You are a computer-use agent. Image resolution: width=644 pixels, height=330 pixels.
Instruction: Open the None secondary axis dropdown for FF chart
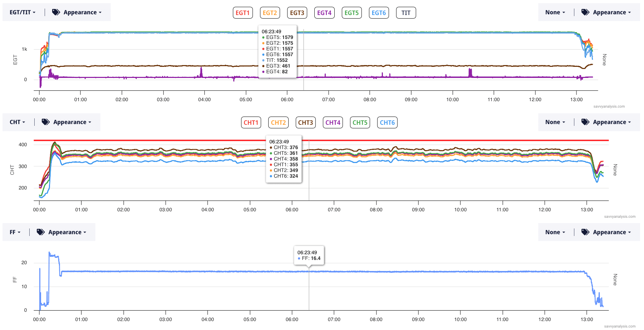tap(555, 232)
